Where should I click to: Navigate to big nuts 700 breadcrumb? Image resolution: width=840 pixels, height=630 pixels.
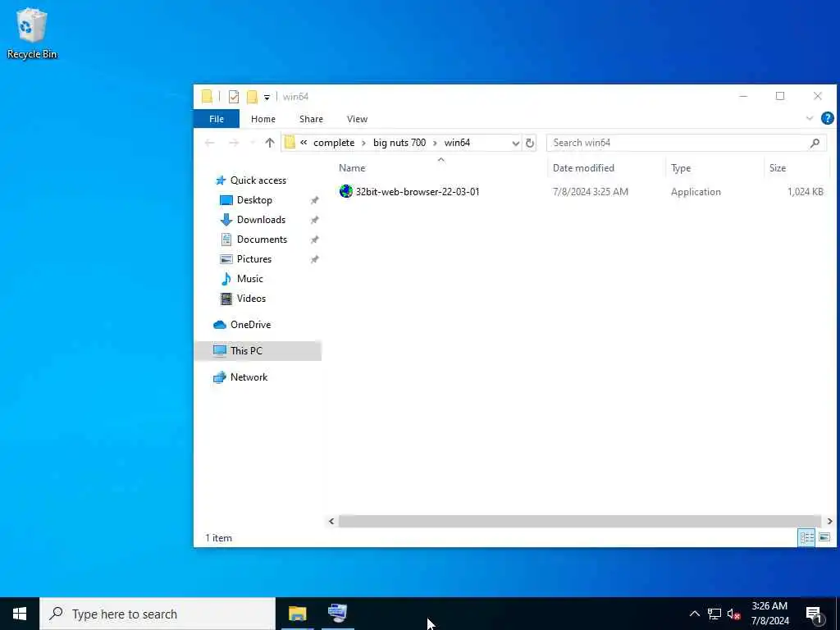pyautogui.click(x=399, y=143)
